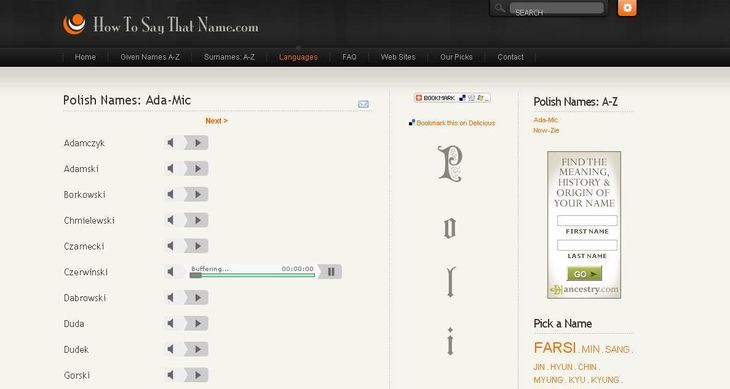Go to Given Names A-Z menu
Image resolution: width=730 pixels, height=389 pixels.
(150, 57)
